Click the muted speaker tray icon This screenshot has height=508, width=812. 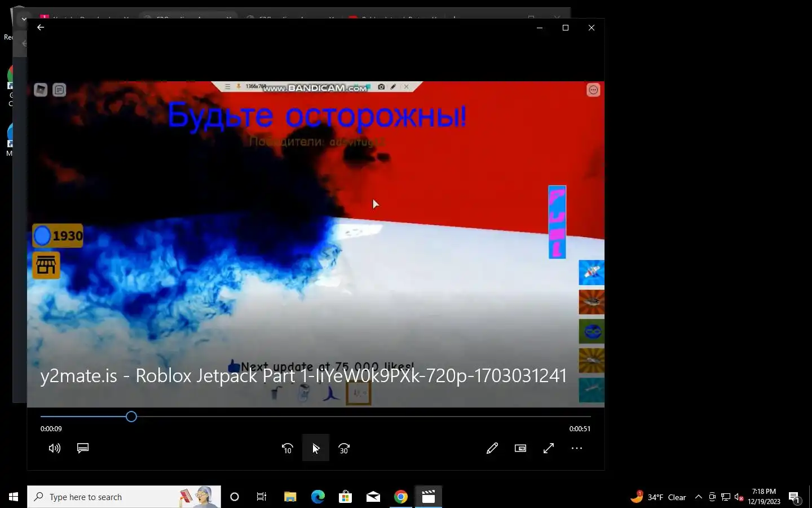739,497
